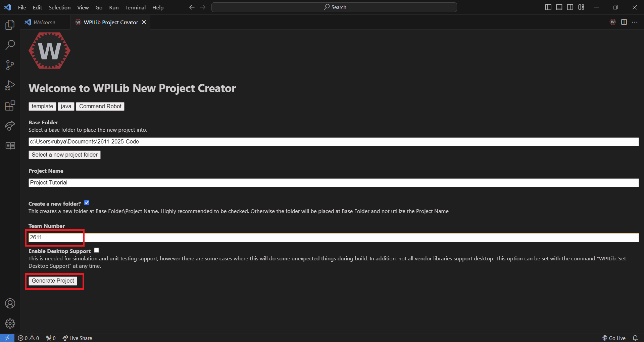The width and height of the screenshot is (644, 342).
Task: Split the editor right
Action: point(624,22)
